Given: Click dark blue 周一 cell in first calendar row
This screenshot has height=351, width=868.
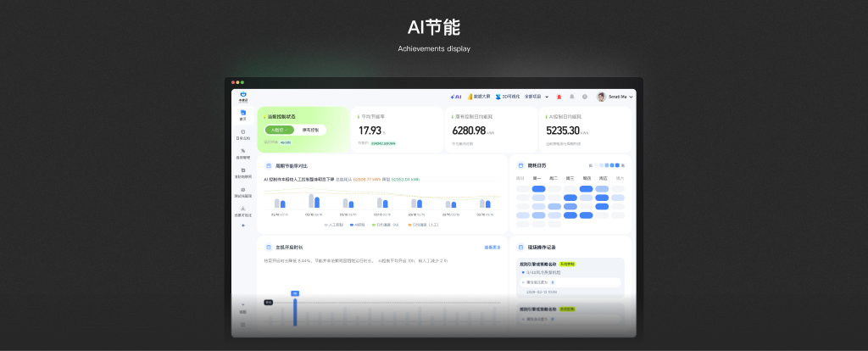Looking at the screenshot, I should (x=538, y=189).
